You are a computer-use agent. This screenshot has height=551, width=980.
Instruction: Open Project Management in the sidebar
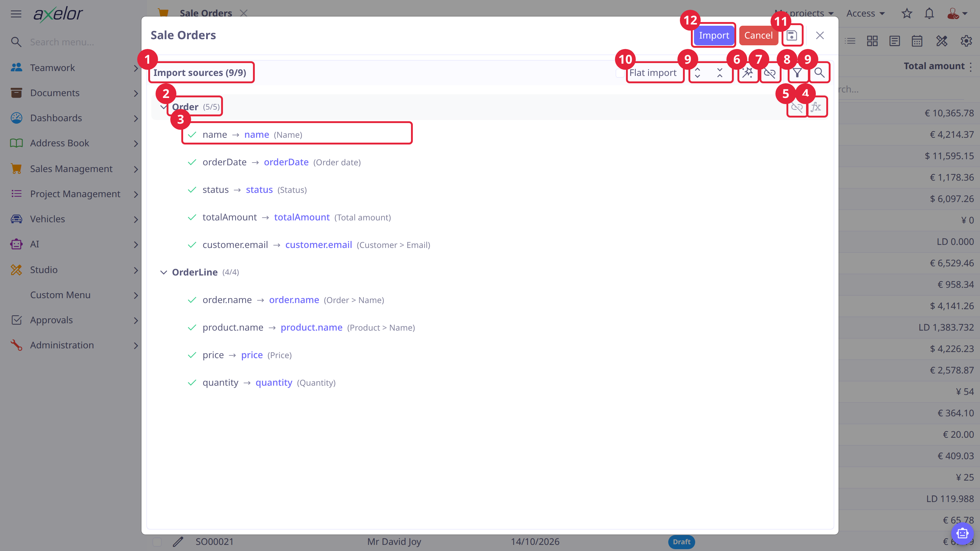(74, 194)
